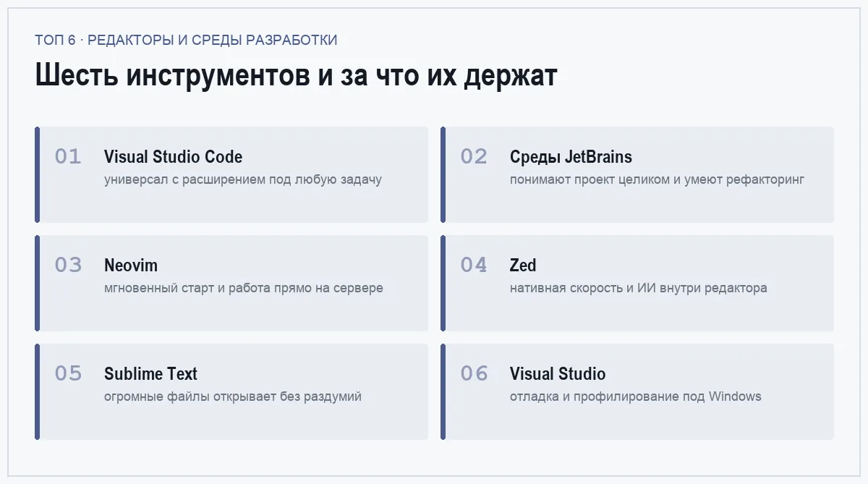Click the heading 'Шесть инструментов и за что их держат'
868x484 pixels.
296,75
